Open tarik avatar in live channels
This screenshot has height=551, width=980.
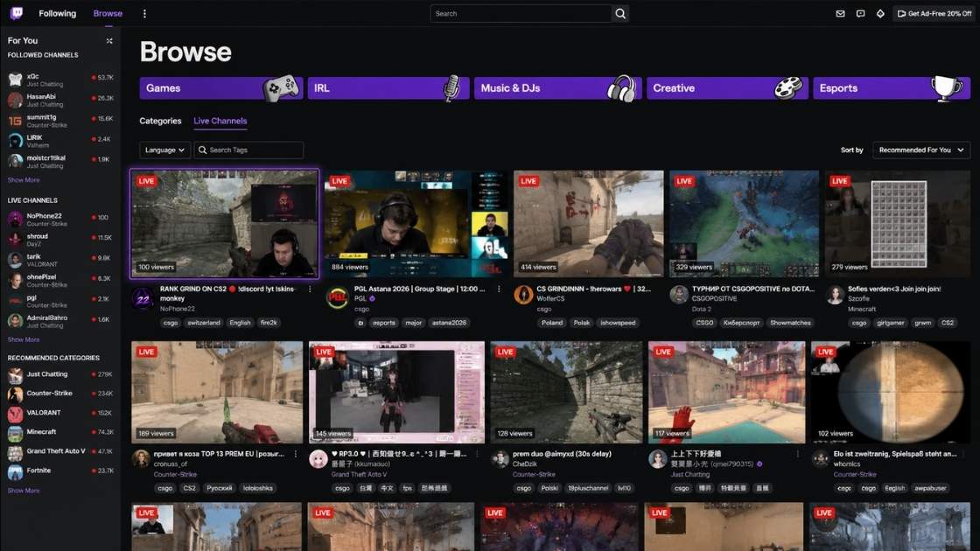click(x=15, y=260)
